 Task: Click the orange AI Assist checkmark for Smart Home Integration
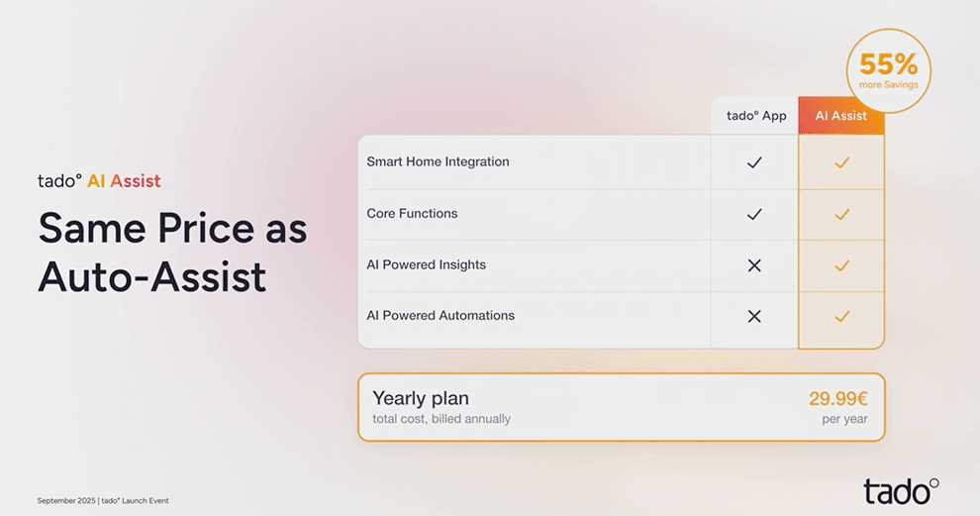pyautogui.click(x=841, y=162)
